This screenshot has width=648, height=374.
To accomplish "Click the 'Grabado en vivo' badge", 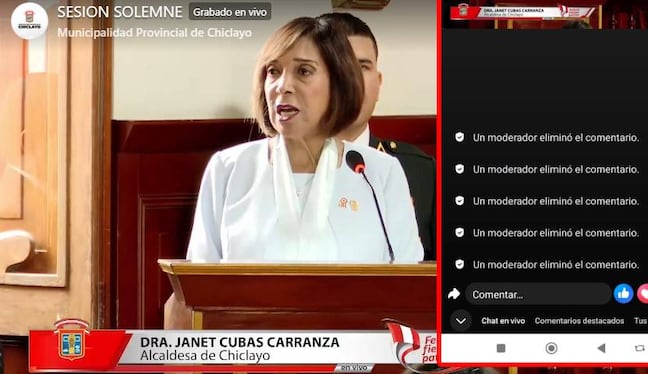I will (230, 12).
